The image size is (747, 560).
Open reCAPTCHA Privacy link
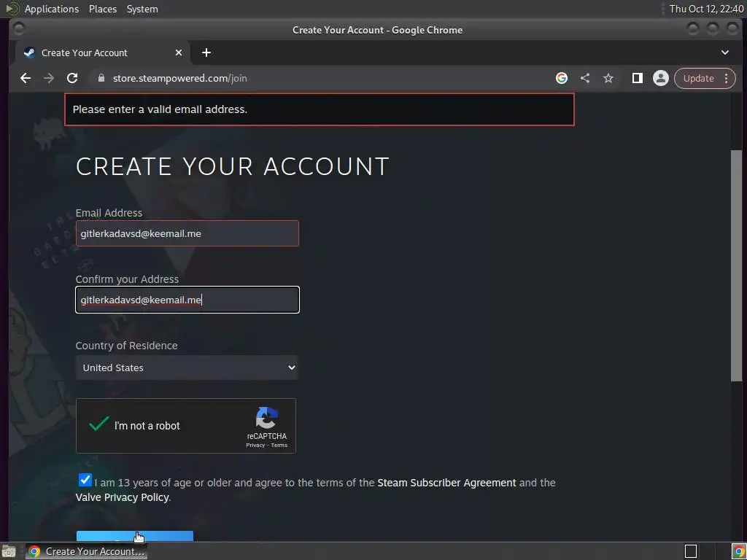[255, 446]
